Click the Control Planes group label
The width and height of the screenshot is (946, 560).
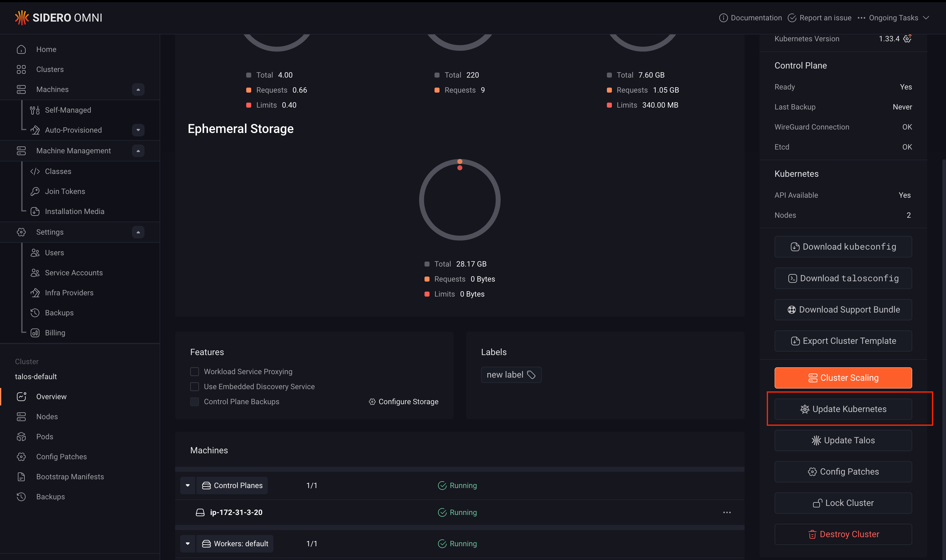click(x=232, y=486)
